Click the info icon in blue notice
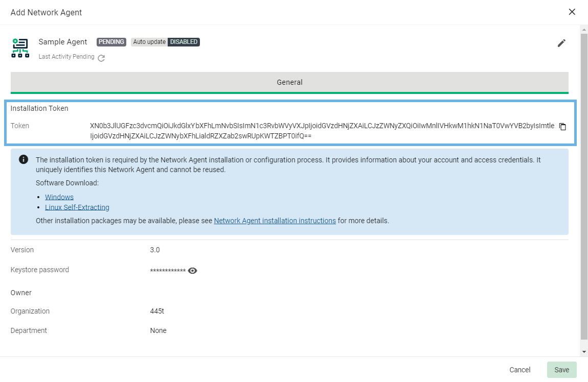588x382 pixels. click(x=23, y=159)
